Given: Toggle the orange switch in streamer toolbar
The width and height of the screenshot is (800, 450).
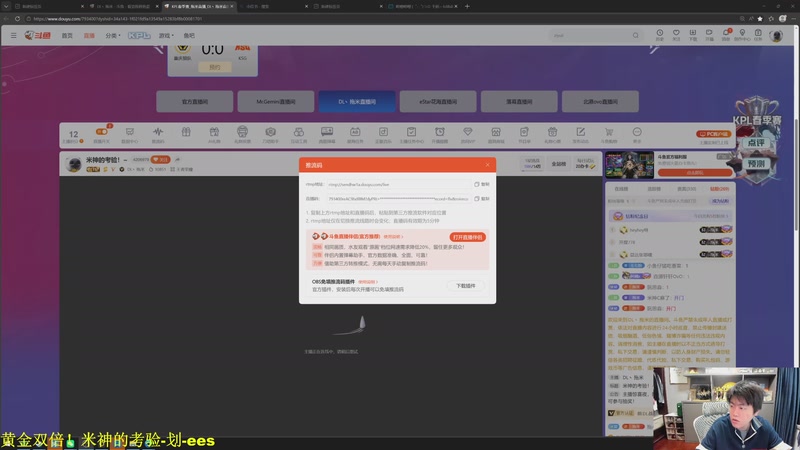Looking at the screenshot, I should pos(102,132).
